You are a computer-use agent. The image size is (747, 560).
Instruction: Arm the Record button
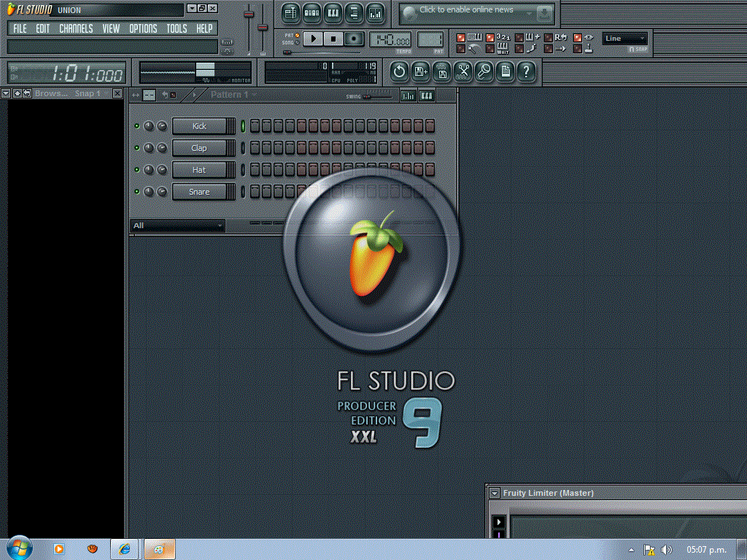click(x=354, y=39)
